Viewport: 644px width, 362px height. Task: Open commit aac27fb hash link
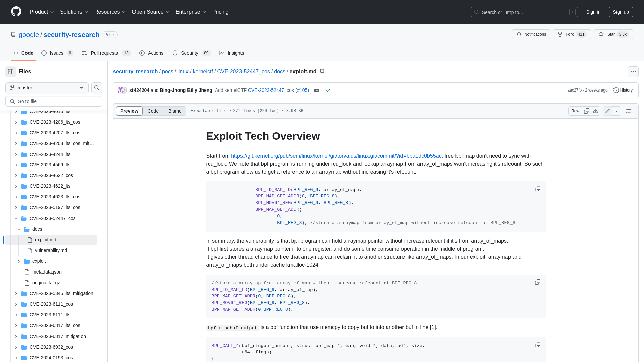pos(574,90)
